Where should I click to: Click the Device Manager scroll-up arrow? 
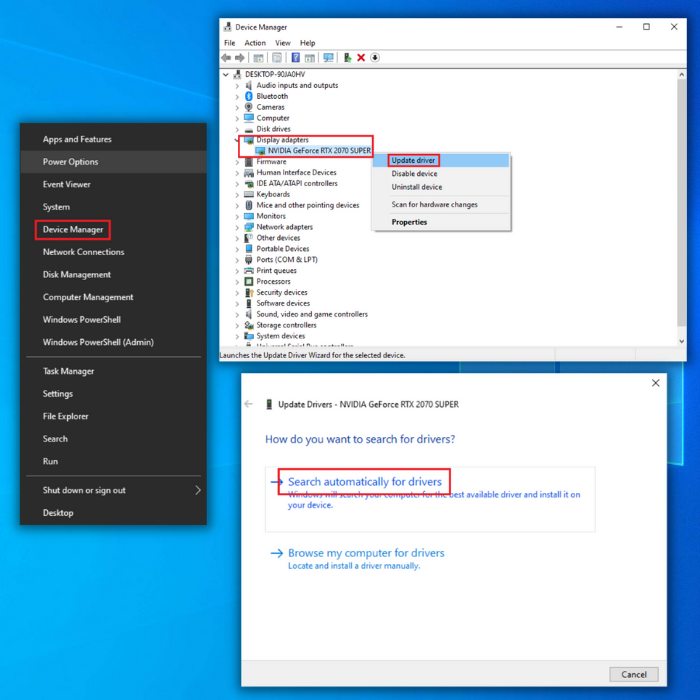click(x=681, y=75)
